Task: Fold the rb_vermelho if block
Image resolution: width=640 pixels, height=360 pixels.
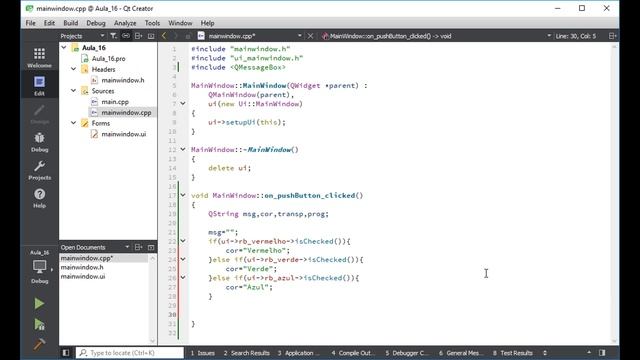Action: (183, 241)
